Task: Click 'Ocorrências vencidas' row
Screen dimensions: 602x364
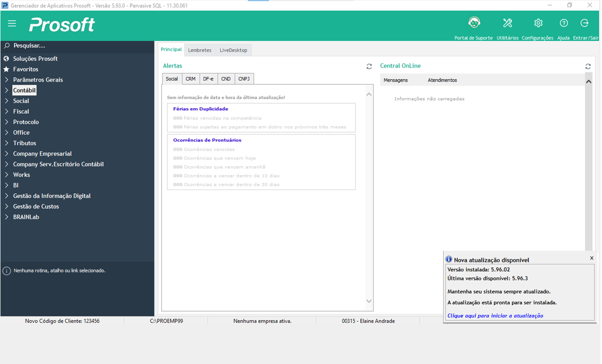Action: [x=204, y=149]
